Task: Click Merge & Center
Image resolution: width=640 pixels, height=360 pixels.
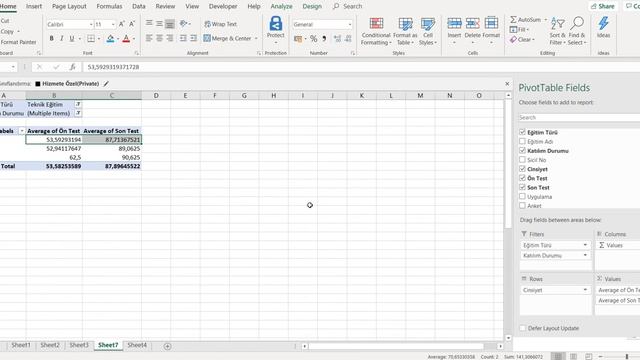Action: [228, 38]
